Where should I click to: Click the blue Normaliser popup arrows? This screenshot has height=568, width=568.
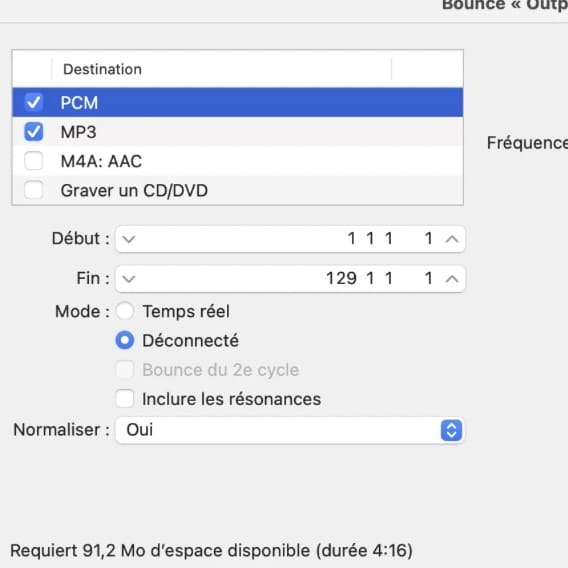451,430
